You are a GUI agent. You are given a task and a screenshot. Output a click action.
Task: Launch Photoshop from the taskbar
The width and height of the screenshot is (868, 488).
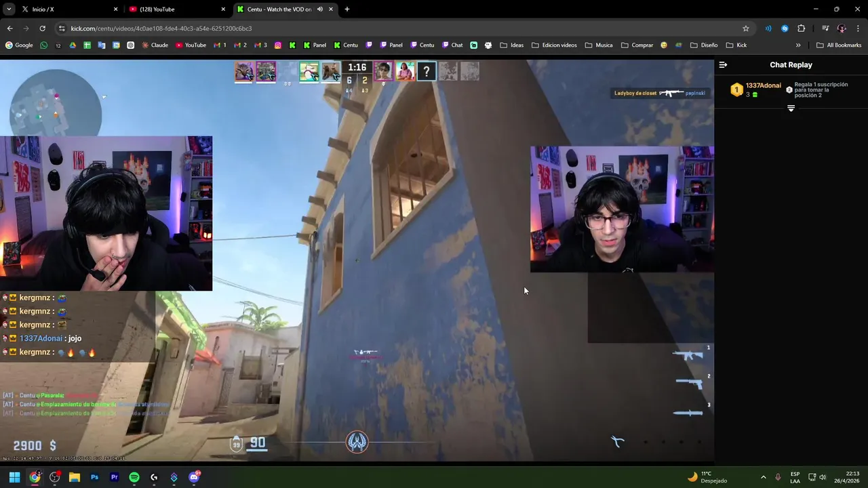coord(94,477)
